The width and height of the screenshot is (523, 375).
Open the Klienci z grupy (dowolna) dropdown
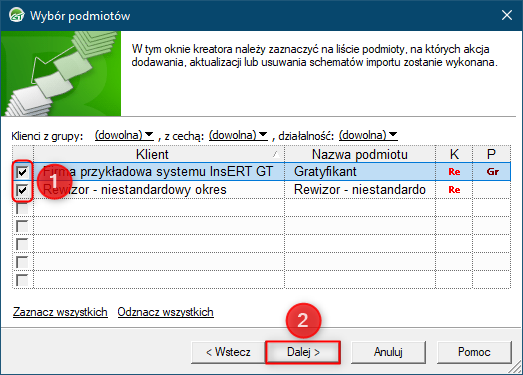pyautogui.click(x=124, y=135)
